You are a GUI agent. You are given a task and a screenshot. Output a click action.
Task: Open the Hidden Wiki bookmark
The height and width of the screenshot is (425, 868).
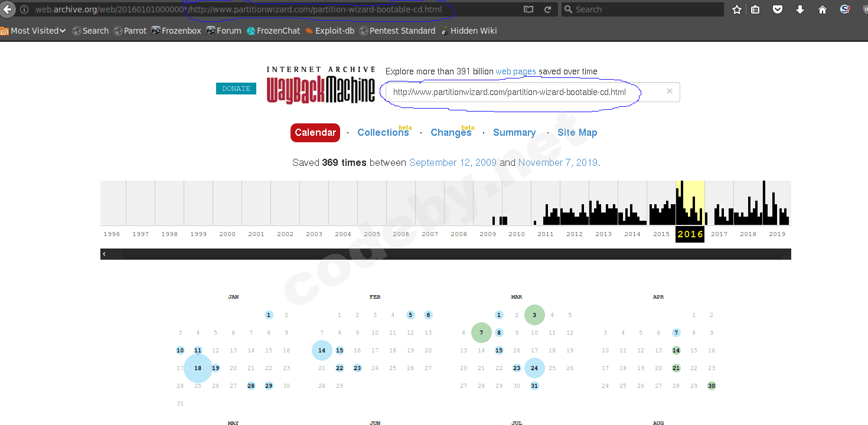pyautogui.click(x=468, y=31)
